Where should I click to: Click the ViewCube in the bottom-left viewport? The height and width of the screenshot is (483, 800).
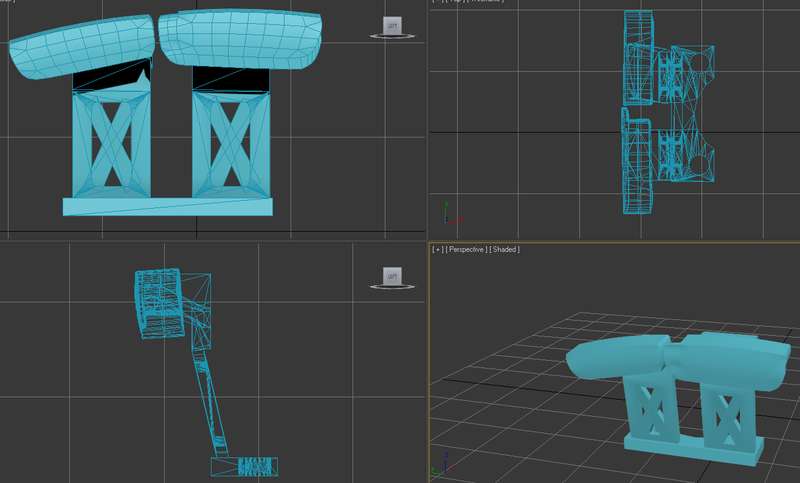pos(392,275)
